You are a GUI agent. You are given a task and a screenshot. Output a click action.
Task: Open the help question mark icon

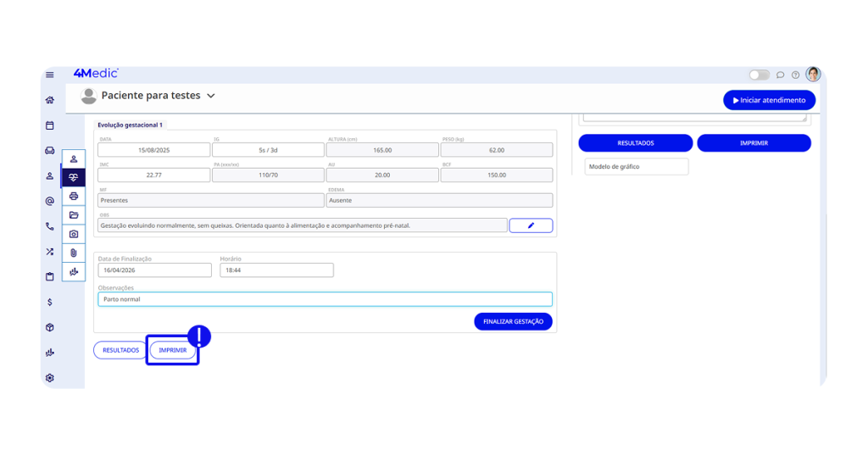pyautogui.click(x=795, y=75)
